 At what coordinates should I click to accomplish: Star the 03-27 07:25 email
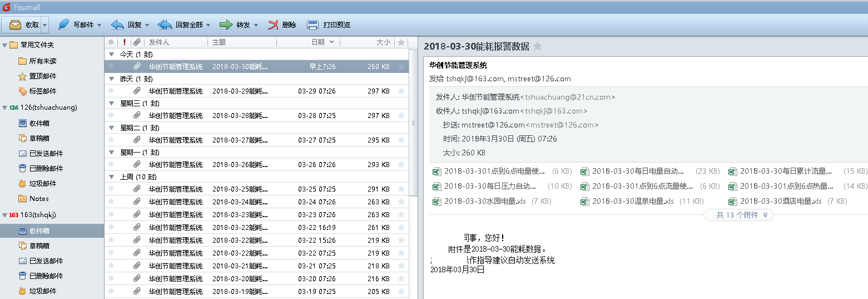pyautogui.click(x=401, y=140)
